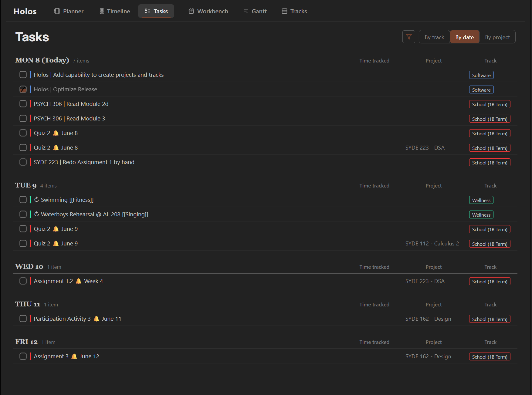Image resolution: width=532 pixels, height=395 pixels.
Task: Open the Gantt view tab
Action: 255,11
